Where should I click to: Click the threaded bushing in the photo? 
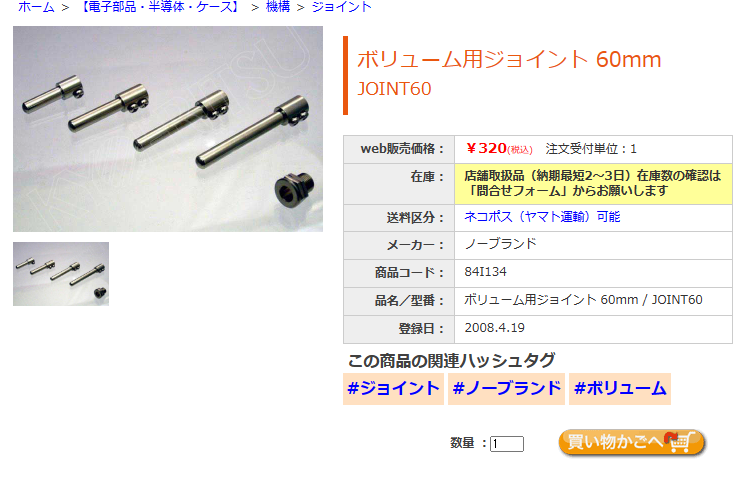pyautogui.click(x=294, y=188)
